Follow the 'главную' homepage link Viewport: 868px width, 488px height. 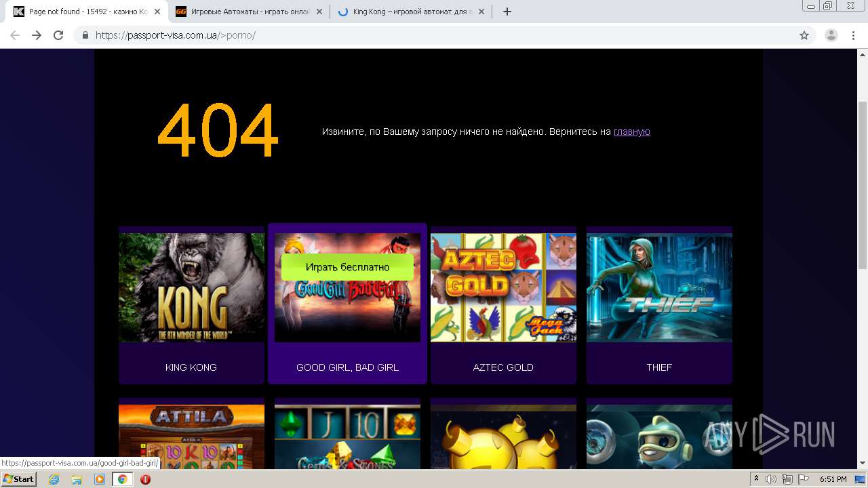631,131
